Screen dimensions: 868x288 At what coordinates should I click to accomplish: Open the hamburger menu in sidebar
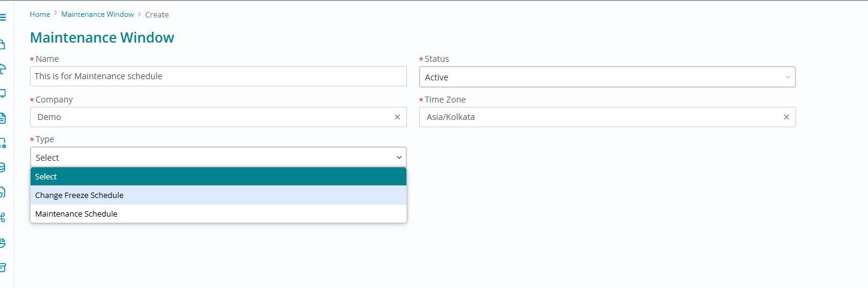pyautogui.click(x=3, y=18)
